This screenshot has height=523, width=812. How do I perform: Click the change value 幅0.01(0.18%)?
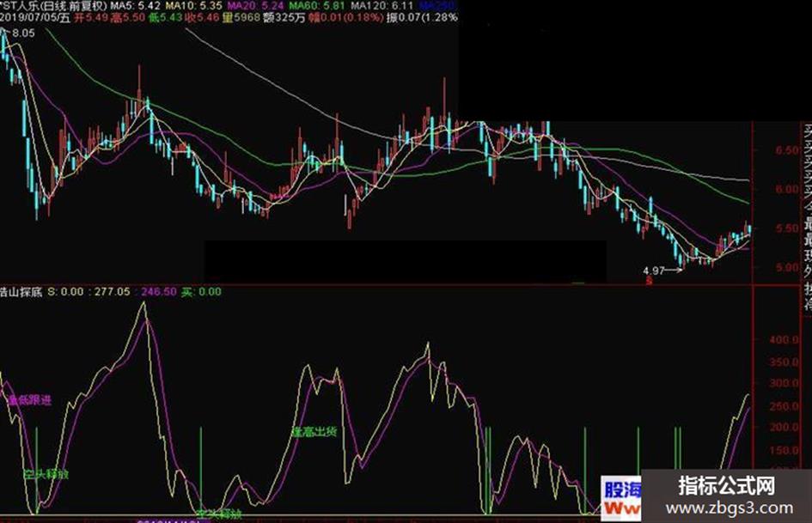click(346, 18)
